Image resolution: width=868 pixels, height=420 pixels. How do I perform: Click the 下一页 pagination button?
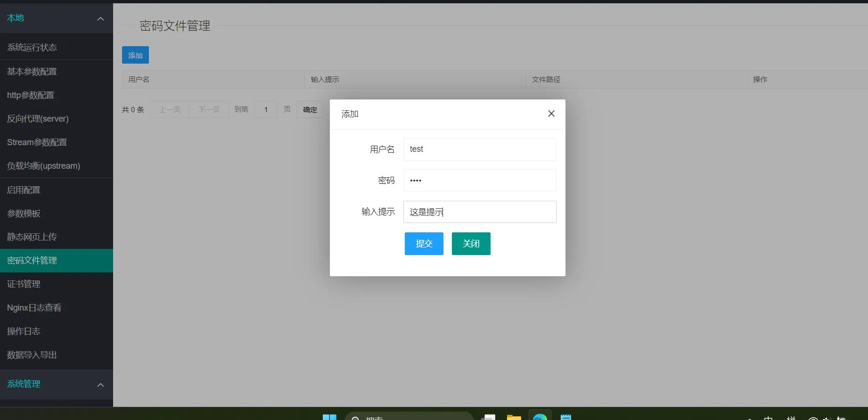[x=209, y=109]
